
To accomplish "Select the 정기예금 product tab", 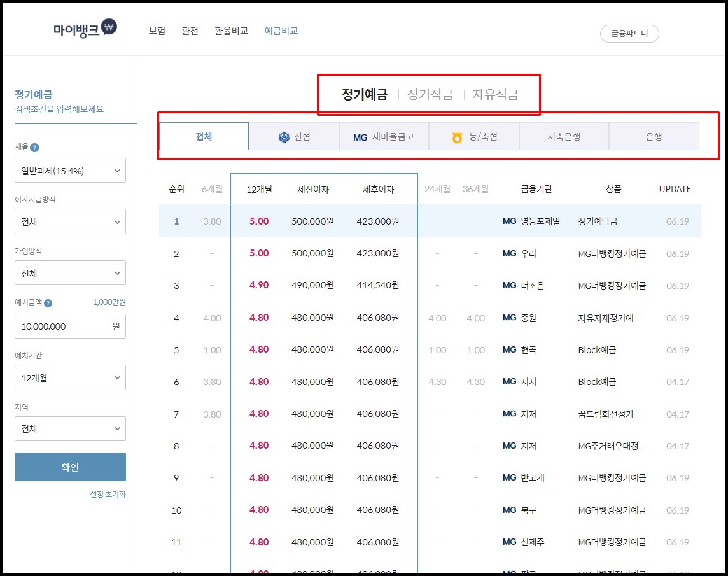I will pos(365,94).
